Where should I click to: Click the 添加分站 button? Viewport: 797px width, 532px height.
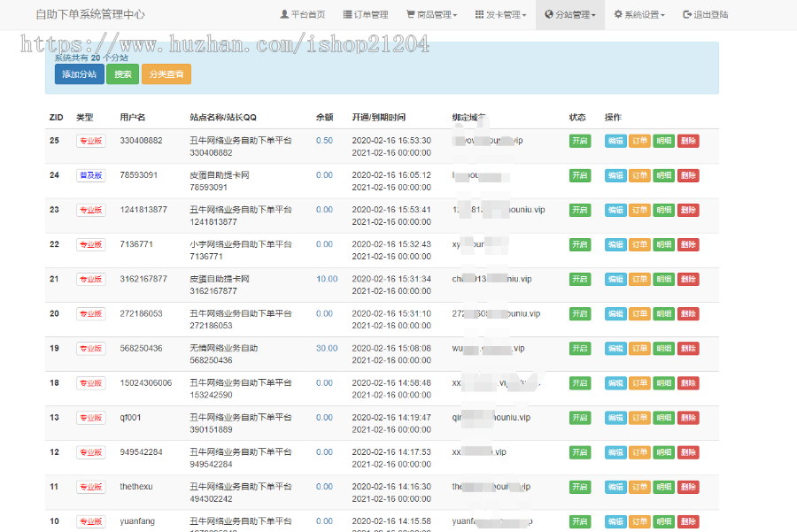click(x=79, y=74)
